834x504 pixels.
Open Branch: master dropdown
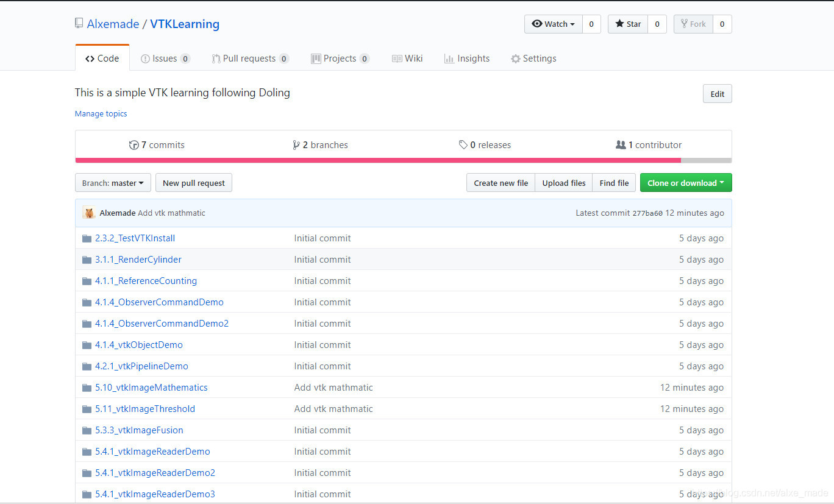(x=113, y=183)
